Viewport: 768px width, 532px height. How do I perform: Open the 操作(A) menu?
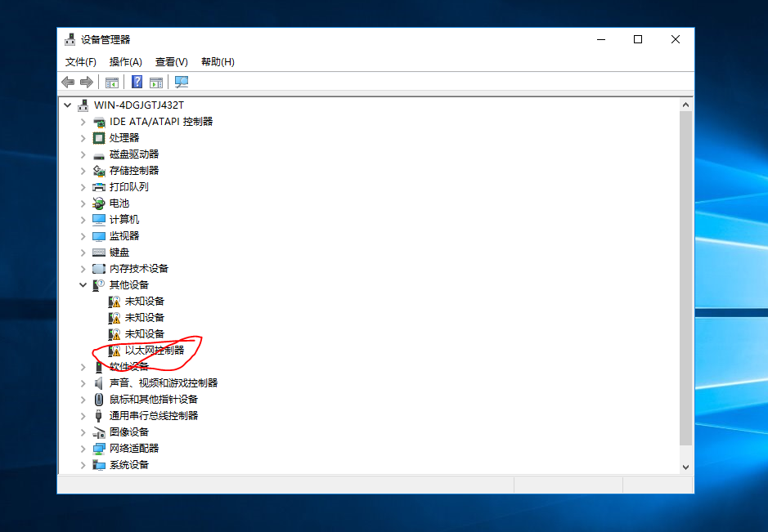pos(126,62)
